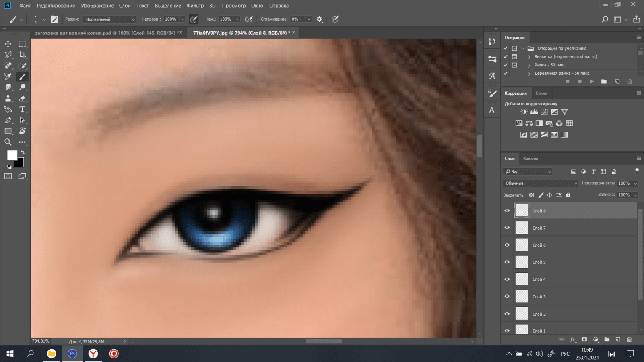Viewport: 644px width, 362px height.
Task: Switch to Стили tab
Action: point(541,93)
